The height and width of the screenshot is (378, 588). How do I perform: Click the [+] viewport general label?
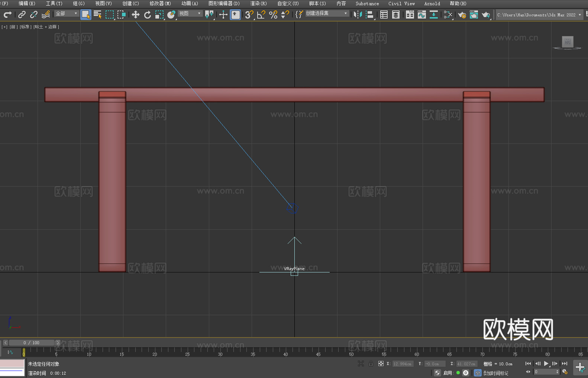(4, 27)
